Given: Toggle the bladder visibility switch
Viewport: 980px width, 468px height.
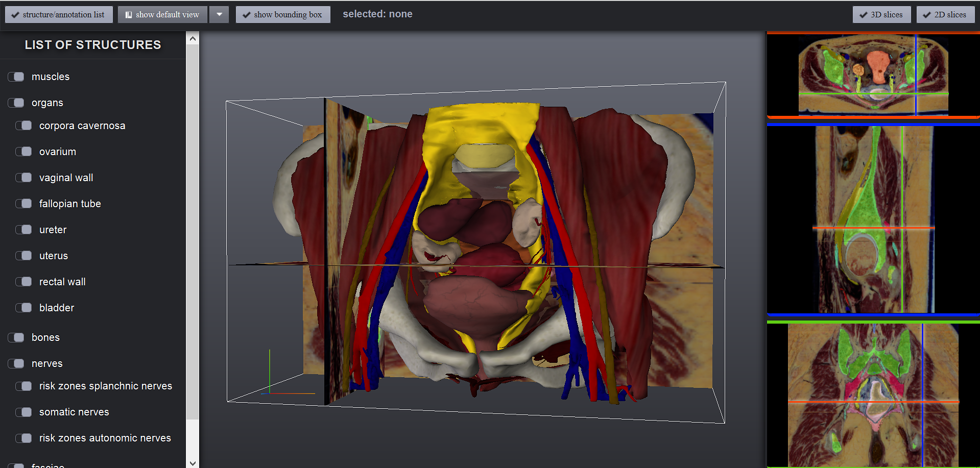Looking at the screenshot, I should (x=23, y=308).
